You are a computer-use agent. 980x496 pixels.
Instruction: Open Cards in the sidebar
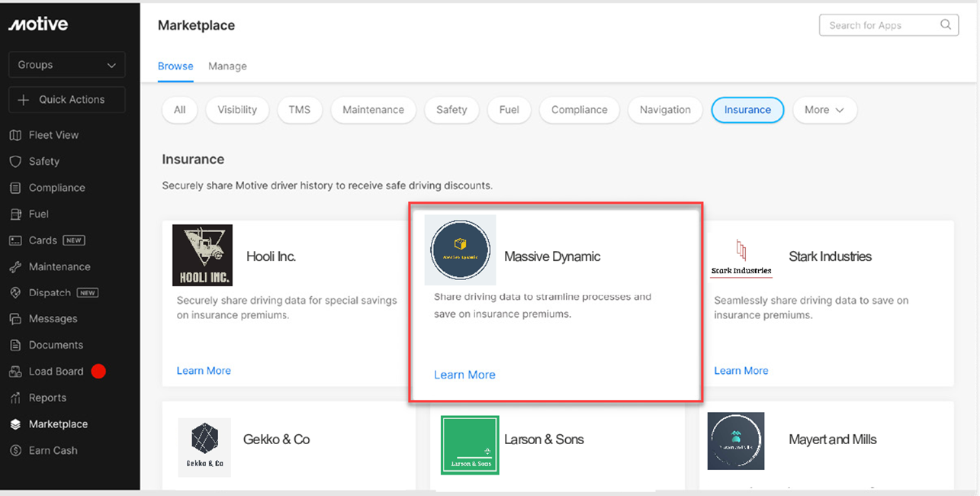(43, 240)
